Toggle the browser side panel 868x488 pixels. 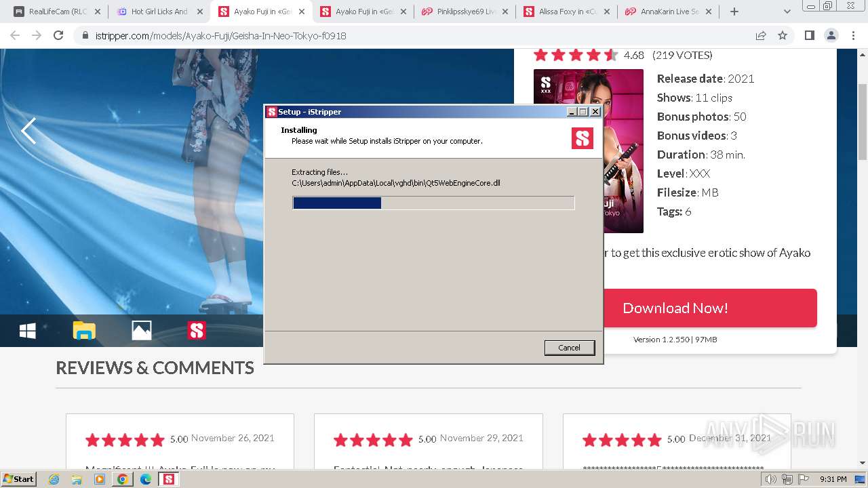[809, 35]
